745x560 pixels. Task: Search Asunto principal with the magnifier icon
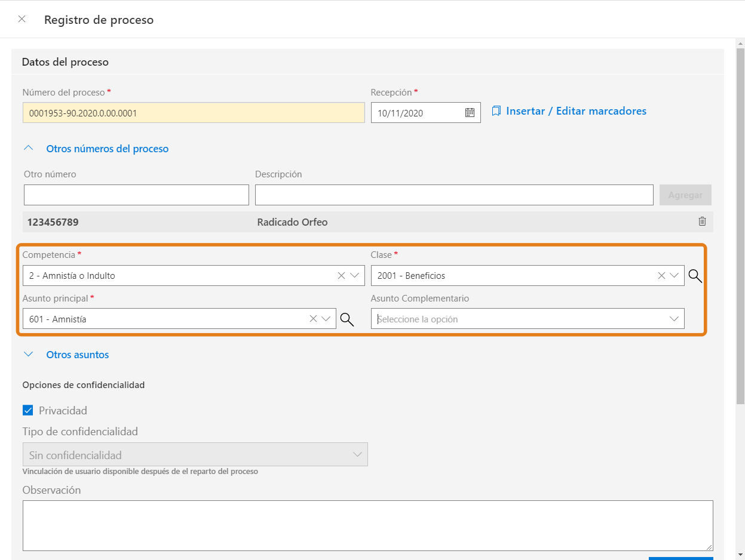(x=347, y=319)
